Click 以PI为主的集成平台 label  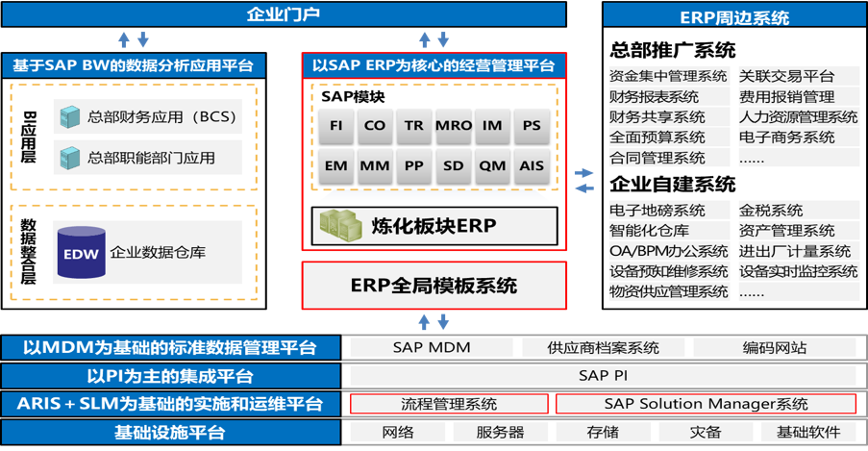(x=170, y=376)
